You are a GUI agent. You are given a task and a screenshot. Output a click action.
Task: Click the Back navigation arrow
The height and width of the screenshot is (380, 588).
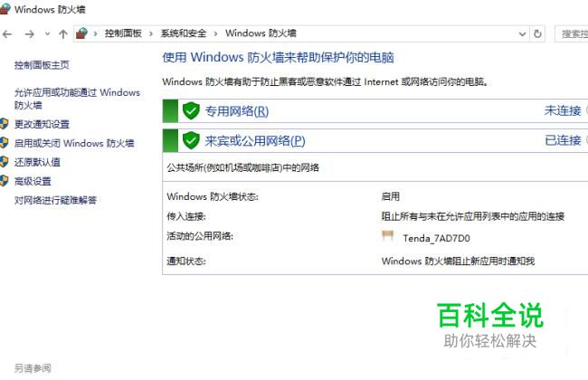[7, 34]
